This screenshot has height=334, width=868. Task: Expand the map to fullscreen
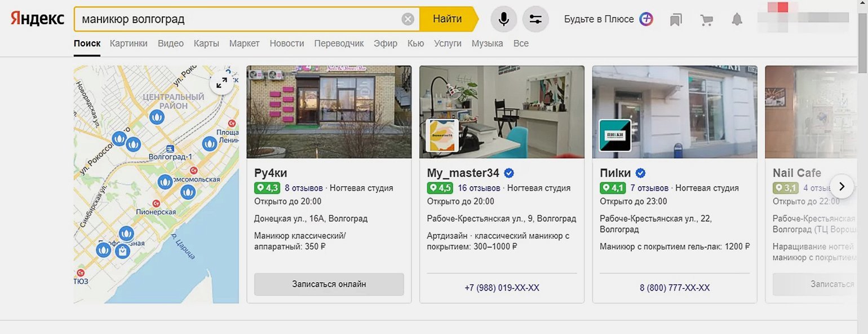(x=222, y=82)
